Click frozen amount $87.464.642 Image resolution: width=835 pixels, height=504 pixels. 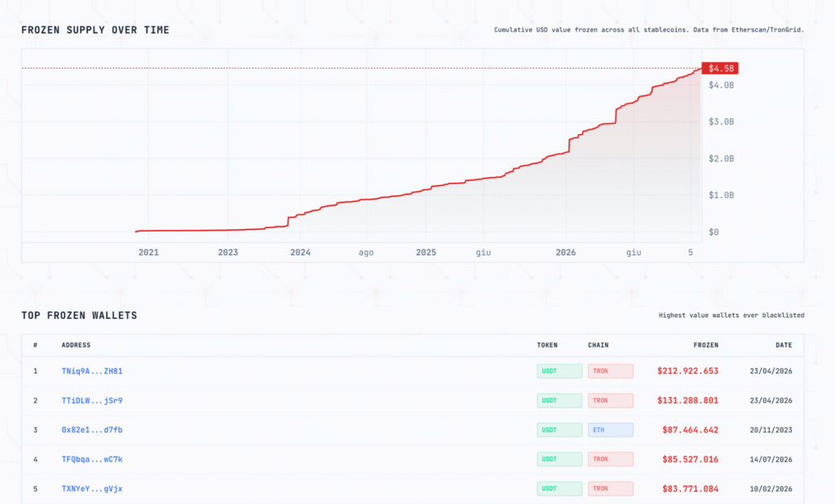tap(690, 430)
